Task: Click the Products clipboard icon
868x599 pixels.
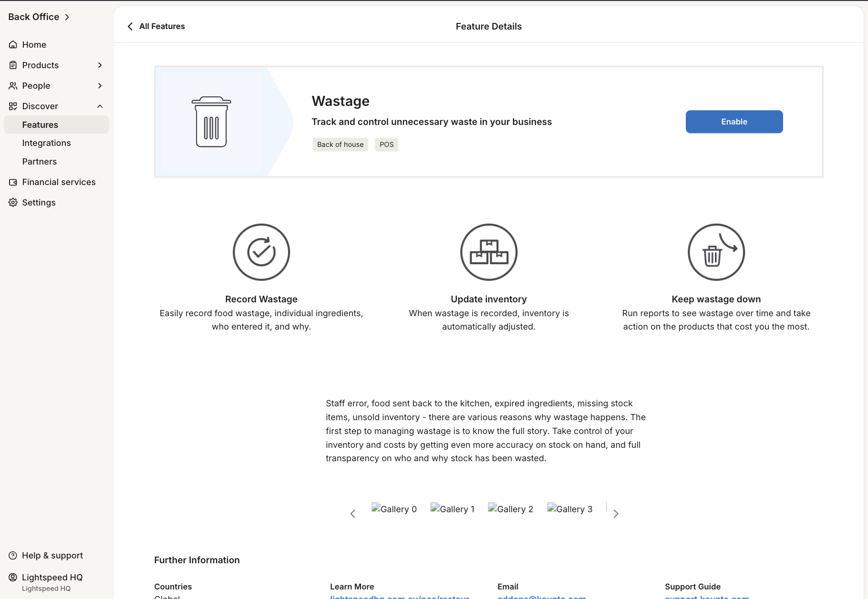Action: click(x=13, y=65)
